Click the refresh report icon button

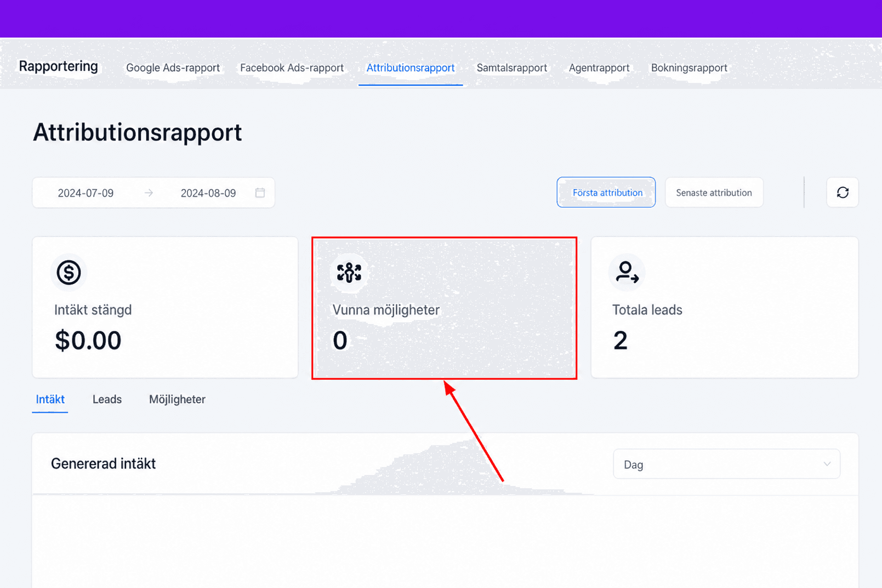843,192
